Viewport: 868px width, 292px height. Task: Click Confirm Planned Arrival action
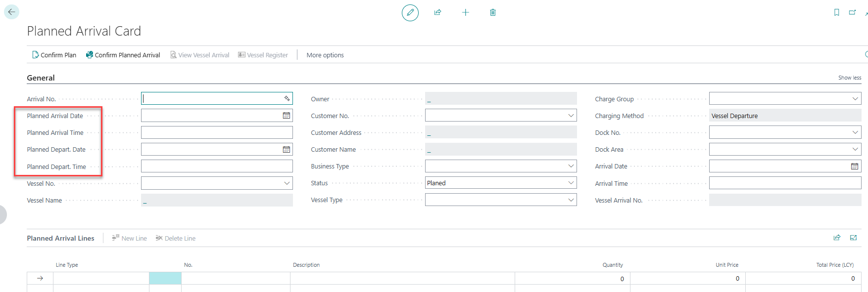[123, 55]
